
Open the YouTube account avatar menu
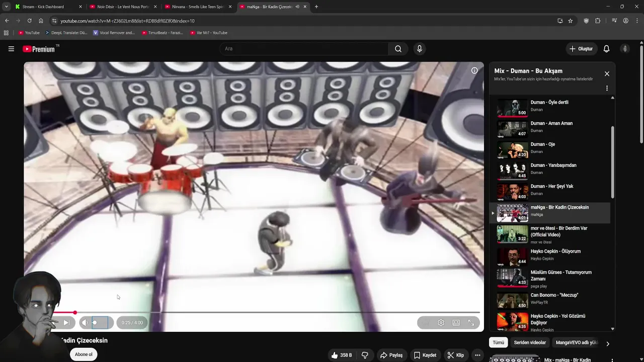click(x=625, y=49)
